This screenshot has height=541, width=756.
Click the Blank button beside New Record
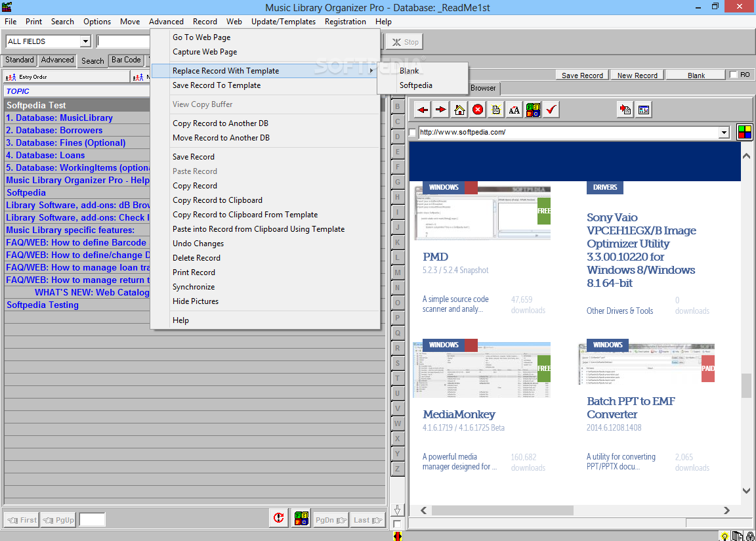point(696,76)
